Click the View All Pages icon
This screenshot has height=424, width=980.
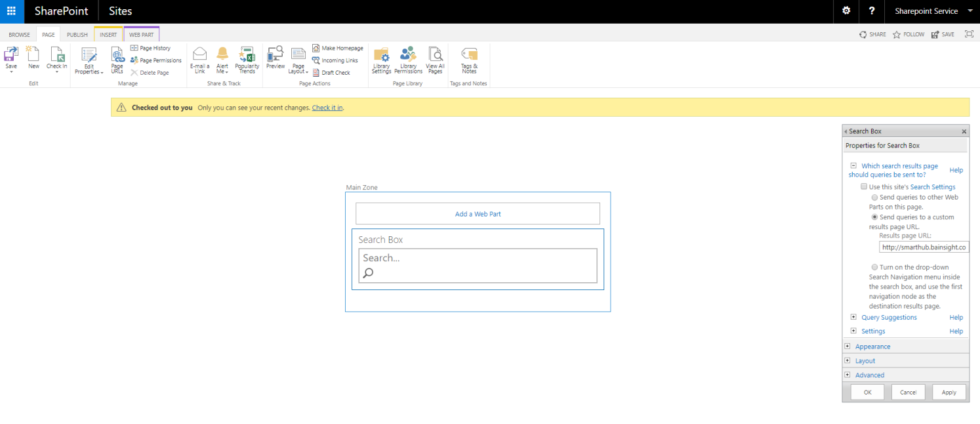pos(435,55)
